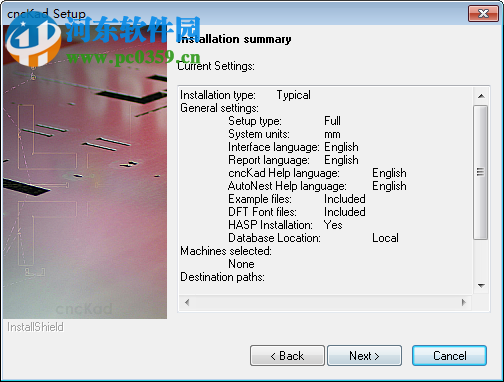Image resolution: width=504 pixels, height=382 pixels.
Task: Proceed with the Next button
Action: tap(364, 356)
